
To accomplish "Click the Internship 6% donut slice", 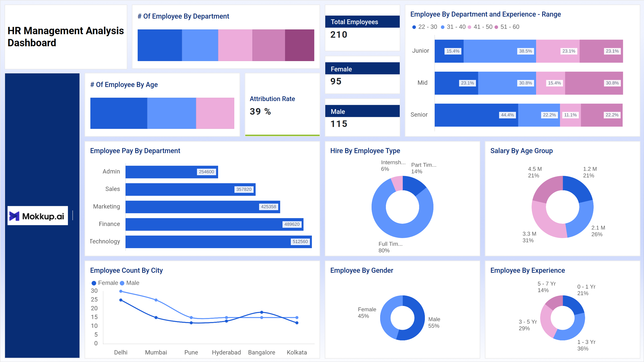I will pos(397,184).
